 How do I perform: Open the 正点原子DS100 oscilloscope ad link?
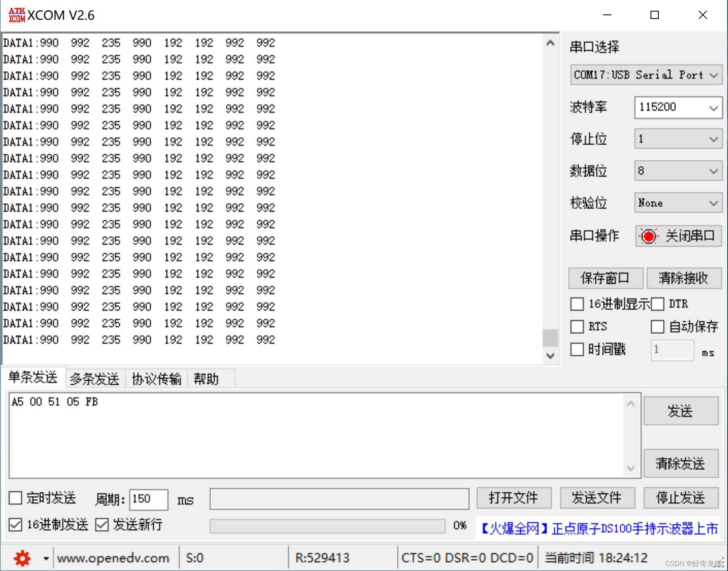599,528
